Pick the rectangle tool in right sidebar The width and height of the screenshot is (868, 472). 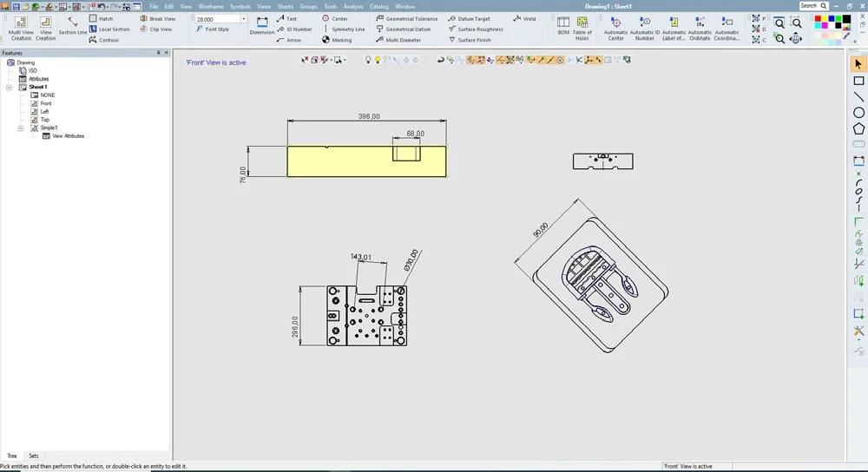pyautogui.click(x=858, y=81)
